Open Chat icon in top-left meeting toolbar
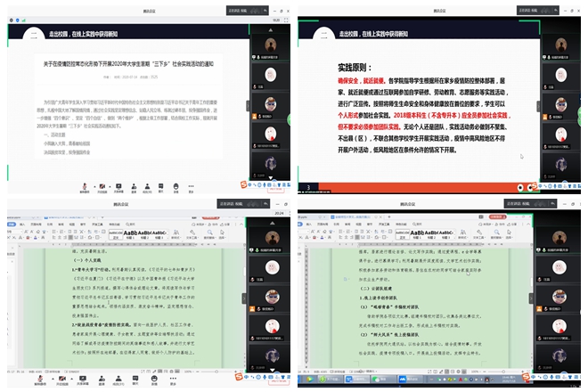Screen dimensions: 588x392 (162, 186)
